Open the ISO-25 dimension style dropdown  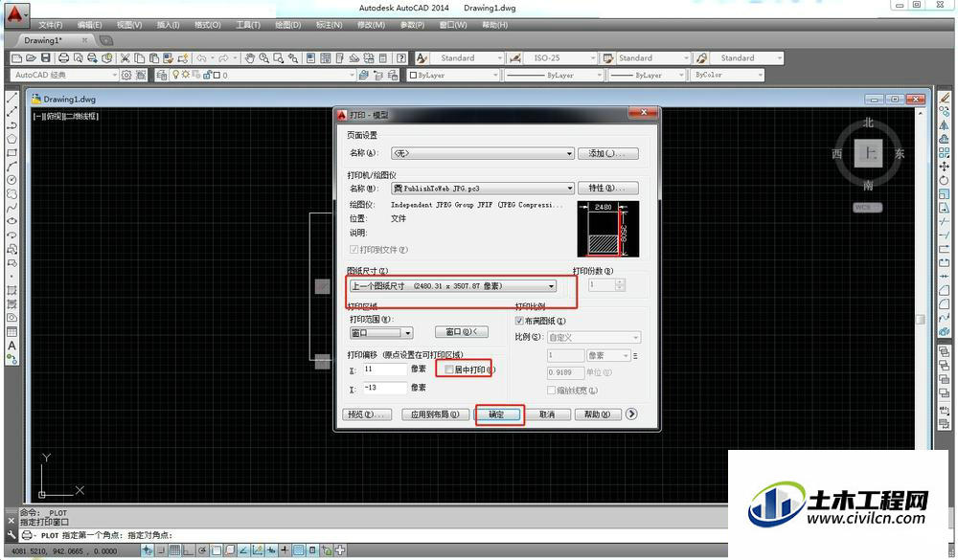coord(559,58)
